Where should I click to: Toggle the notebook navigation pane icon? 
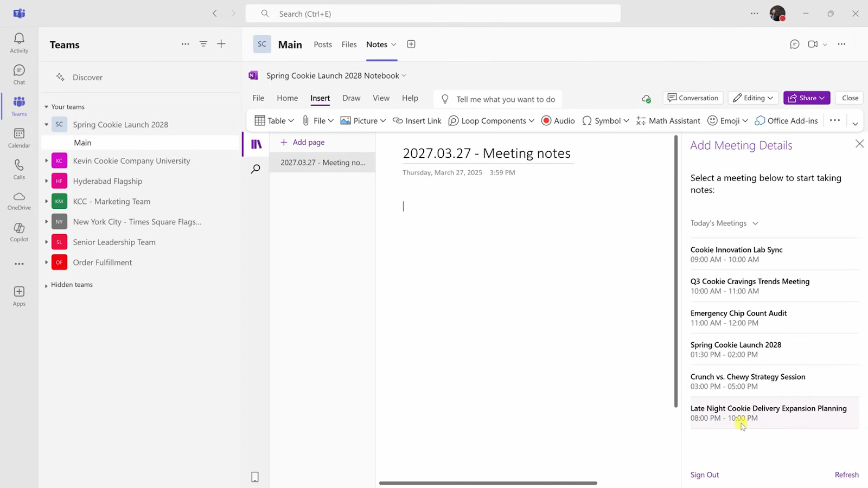click(256, 144)
